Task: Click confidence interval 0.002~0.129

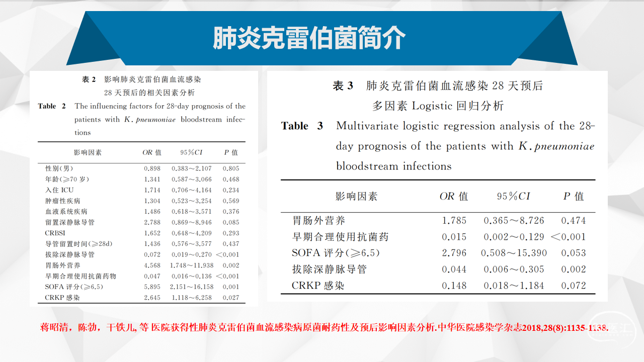Action: click(514, 237)
